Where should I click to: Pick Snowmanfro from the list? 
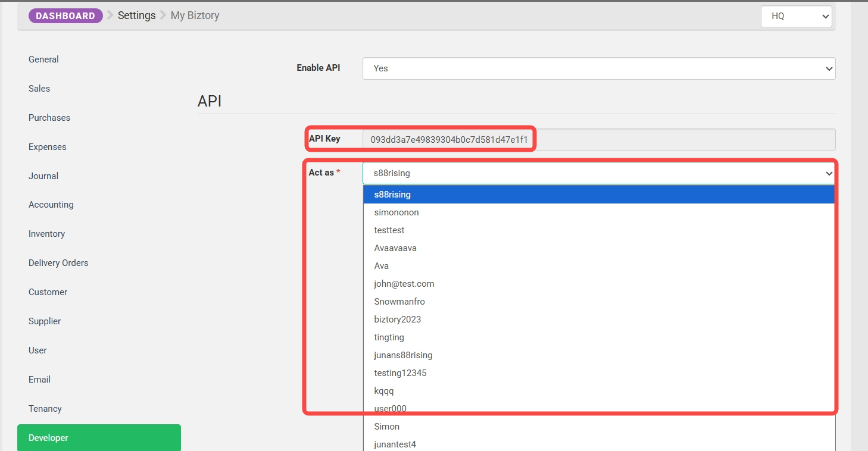pyautogui.click(x=599, y=302)
